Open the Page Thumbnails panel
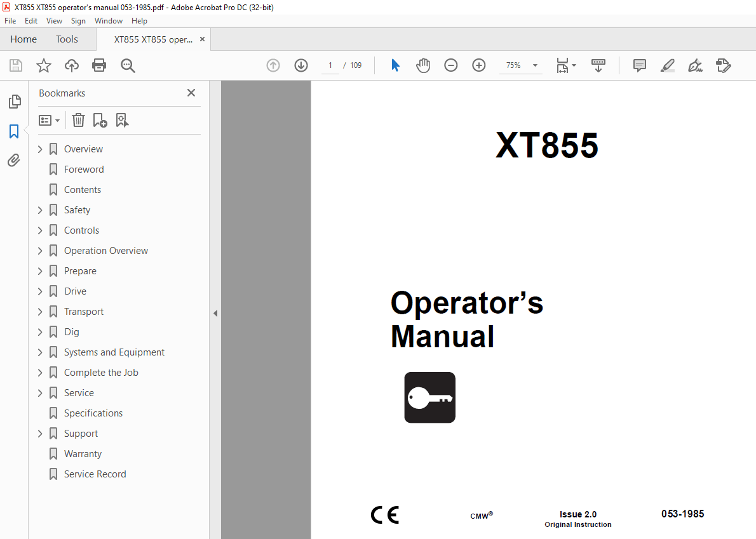 click(15, 101)
